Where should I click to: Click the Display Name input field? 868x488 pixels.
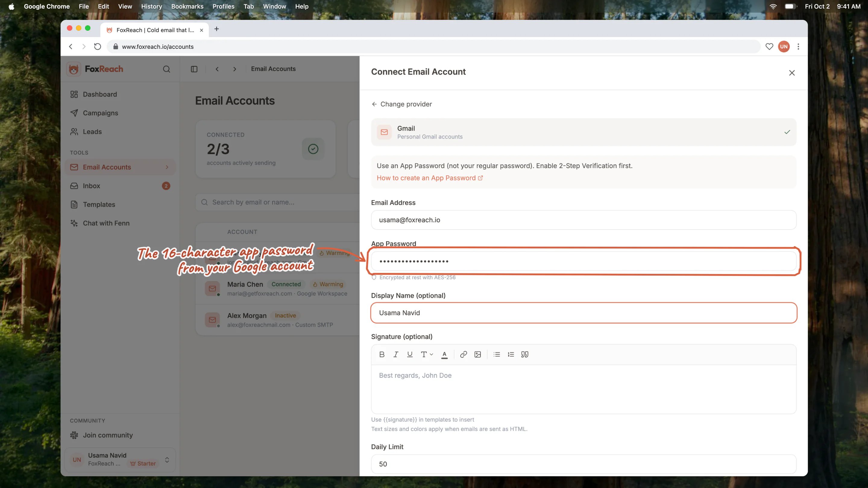tap(583, 313)
